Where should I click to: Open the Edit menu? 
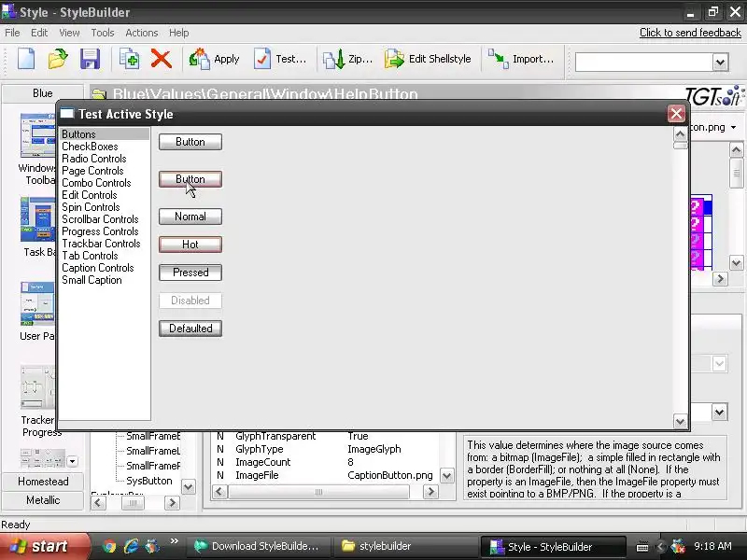tap(39, 33)
